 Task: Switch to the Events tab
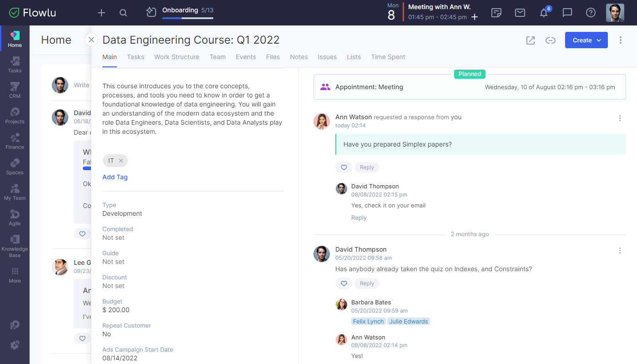click(246, 57)
